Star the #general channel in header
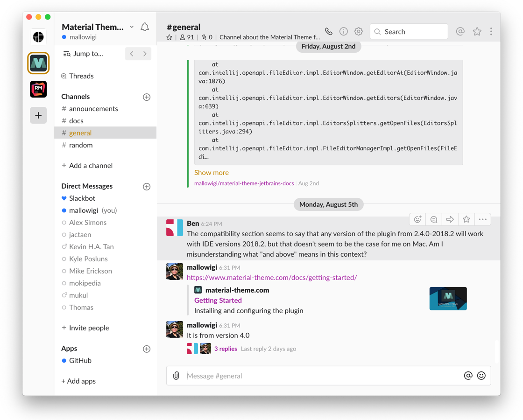 pyautogui.click(x=170, y=37)
